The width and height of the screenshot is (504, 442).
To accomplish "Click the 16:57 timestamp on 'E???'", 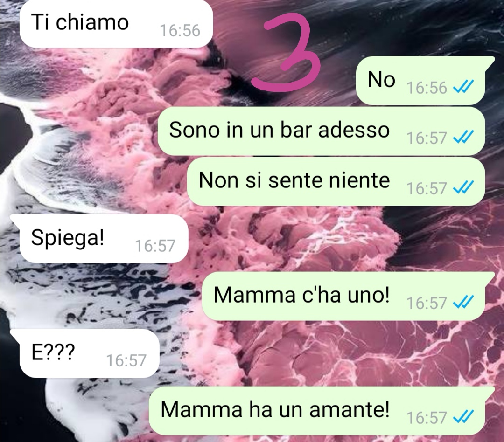I will tap(126, 360).
